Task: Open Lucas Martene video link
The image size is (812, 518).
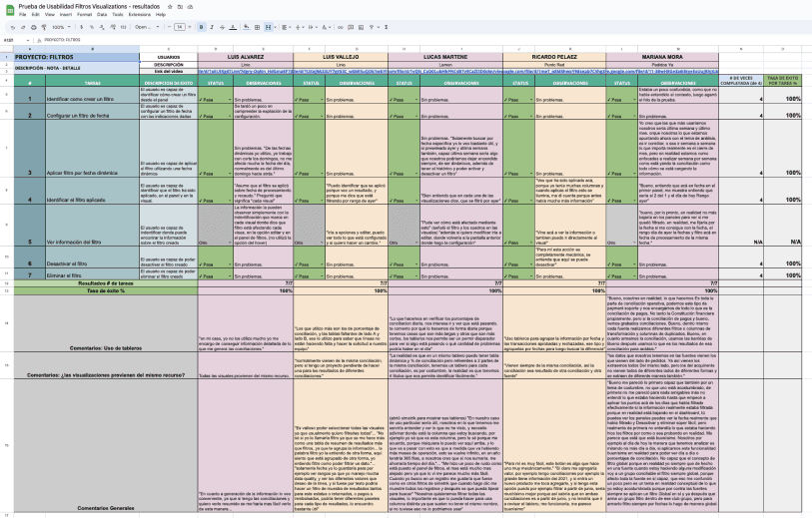Action: point(445,72)
